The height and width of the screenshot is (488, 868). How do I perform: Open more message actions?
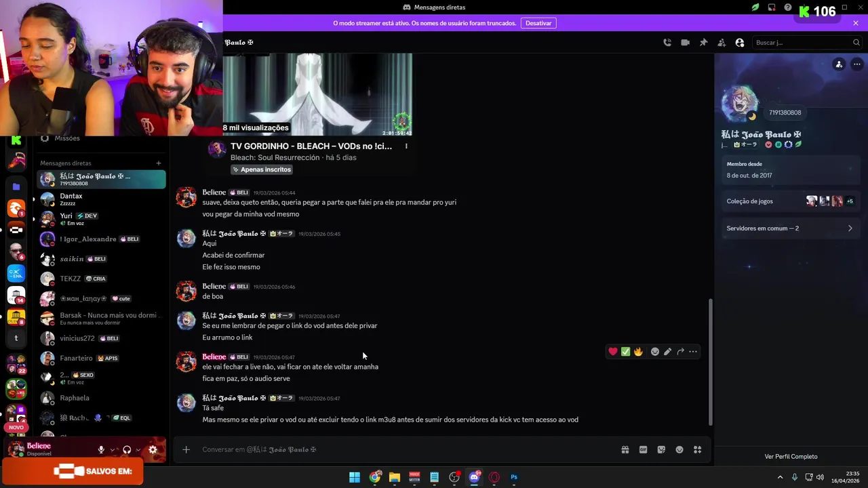point(693,352)
